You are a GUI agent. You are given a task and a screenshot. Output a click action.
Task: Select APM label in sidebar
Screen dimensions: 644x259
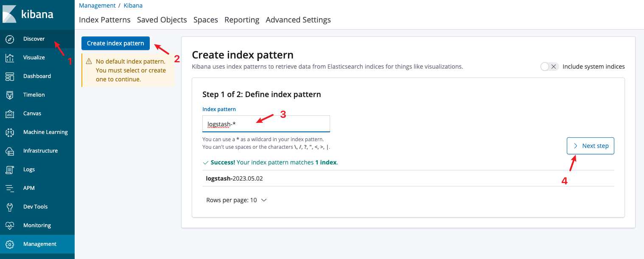(29, 188)
